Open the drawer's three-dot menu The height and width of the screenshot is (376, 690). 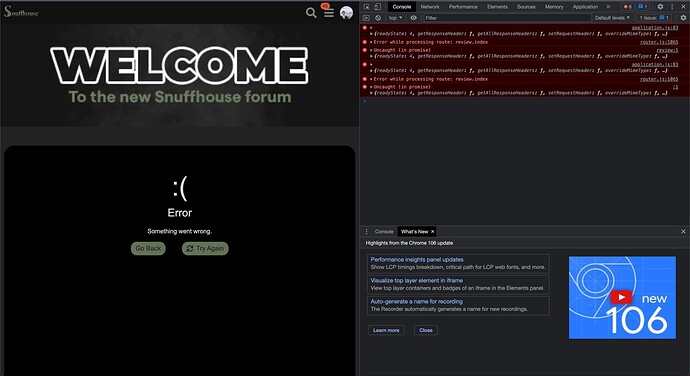click(366, 232)
